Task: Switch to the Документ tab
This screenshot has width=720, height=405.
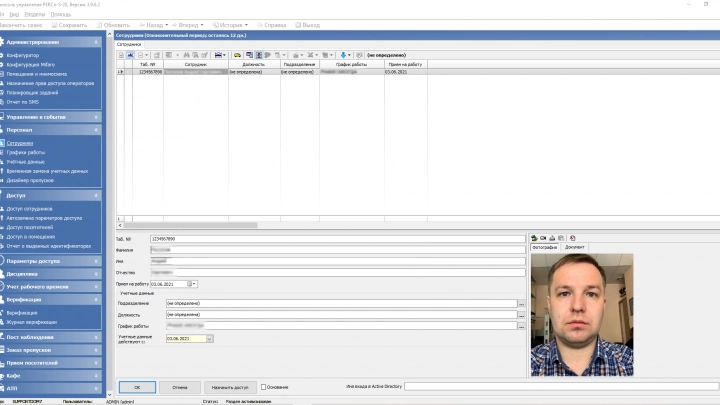Action: tap(575, 246)
